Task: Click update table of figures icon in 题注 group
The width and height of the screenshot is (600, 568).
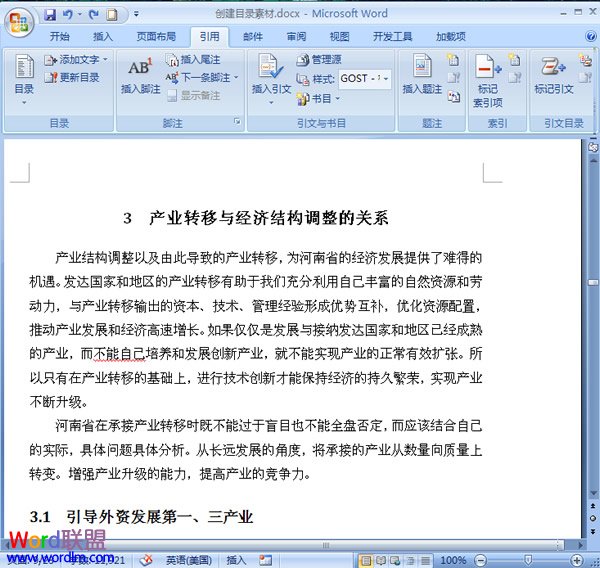Action: 453,78
